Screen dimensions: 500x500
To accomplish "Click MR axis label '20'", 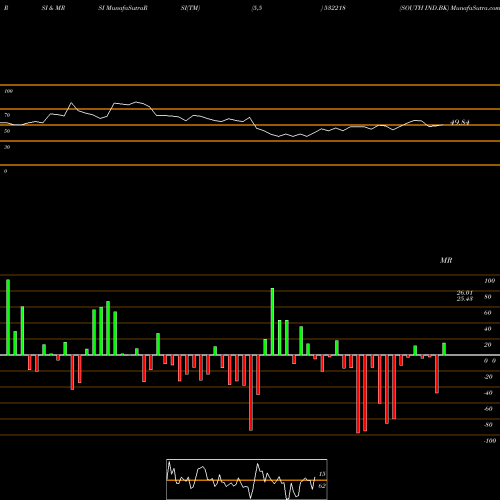I will pyautogui.click(x=488, y=345).
